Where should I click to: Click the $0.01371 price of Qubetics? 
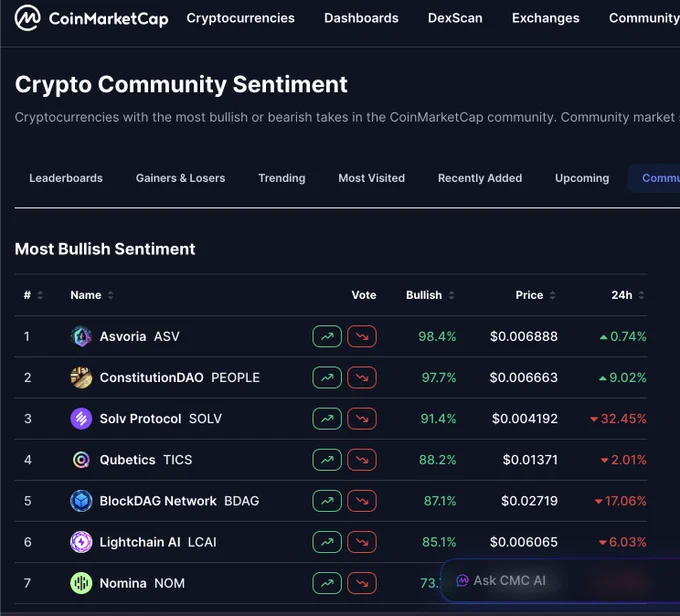(530, 460)
